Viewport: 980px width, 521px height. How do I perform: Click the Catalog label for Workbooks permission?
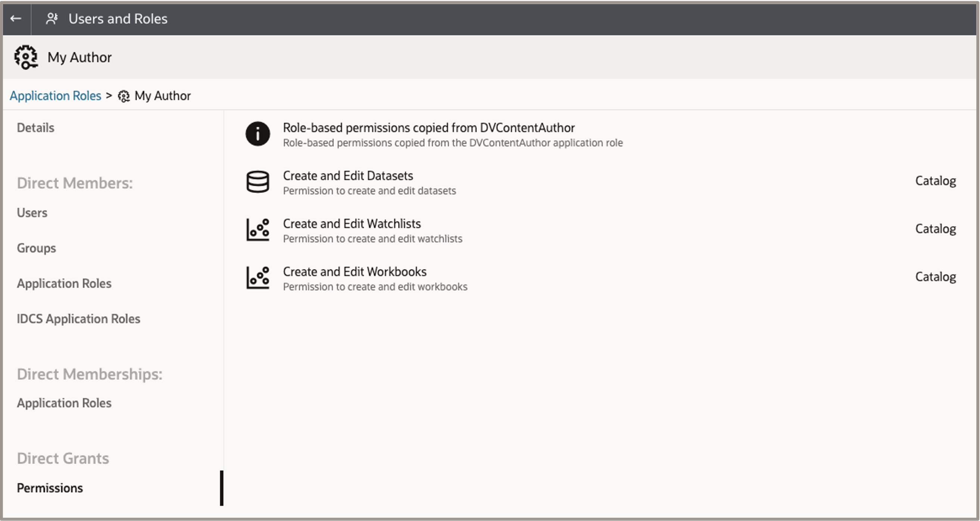(x=935, y=277)
